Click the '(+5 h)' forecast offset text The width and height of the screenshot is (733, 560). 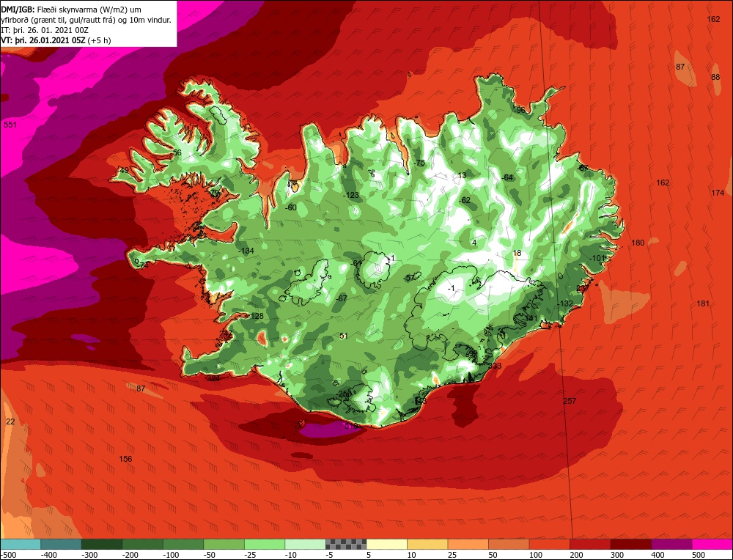tap(99, 40)
